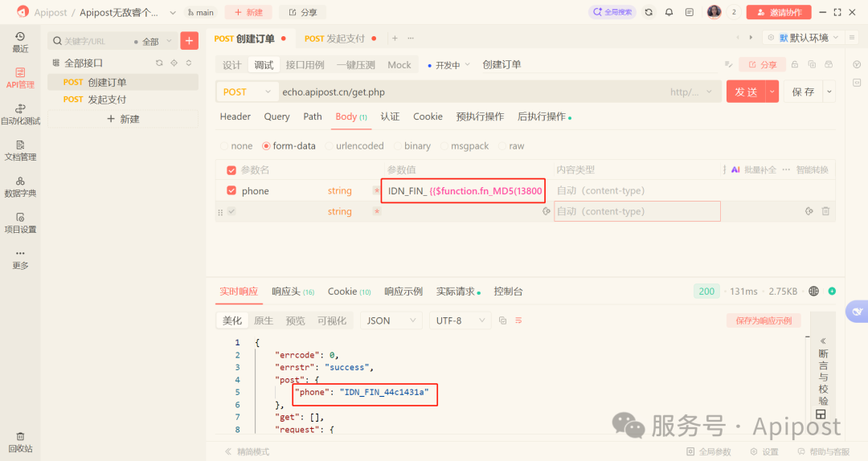868x461 pixels.
Task: Delete the empty parameter row with the trash icon
Action: pos(825,211)
